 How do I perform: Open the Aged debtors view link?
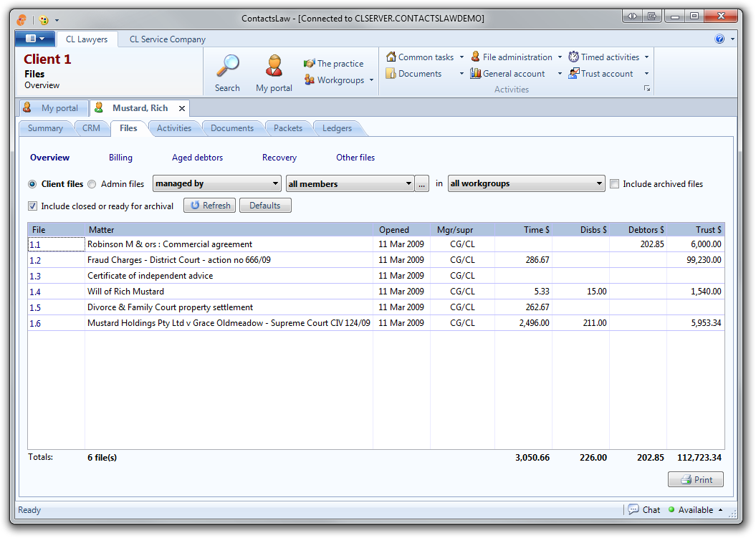197,158
